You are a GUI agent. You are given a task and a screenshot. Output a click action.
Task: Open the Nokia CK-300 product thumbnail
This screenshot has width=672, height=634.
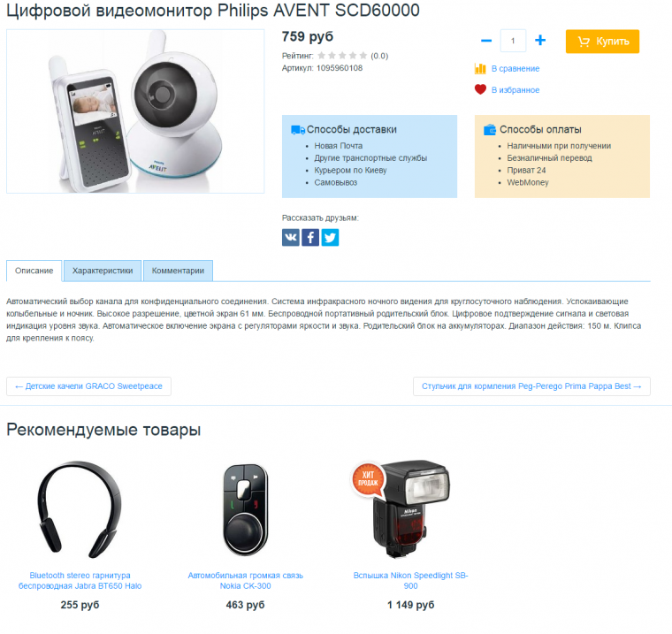[246, 509]
